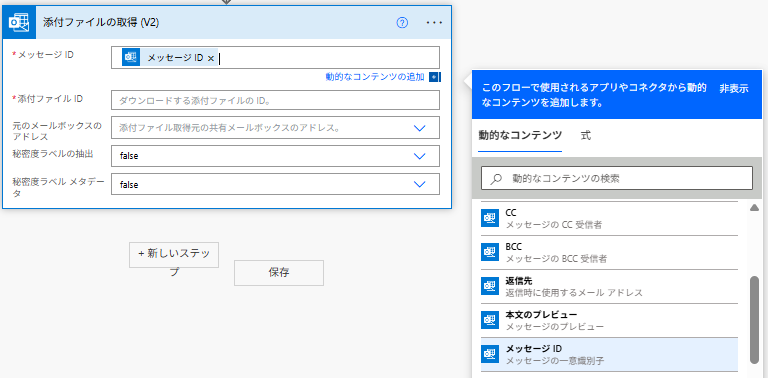Click the Outlook icon next to 本文のプレビュー
The image size is (768, 378).
pyautogui.click(x=489, y=320)
